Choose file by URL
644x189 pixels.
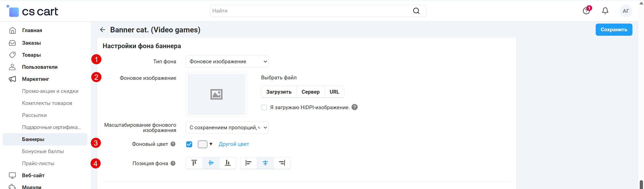(x=334, y=92)
